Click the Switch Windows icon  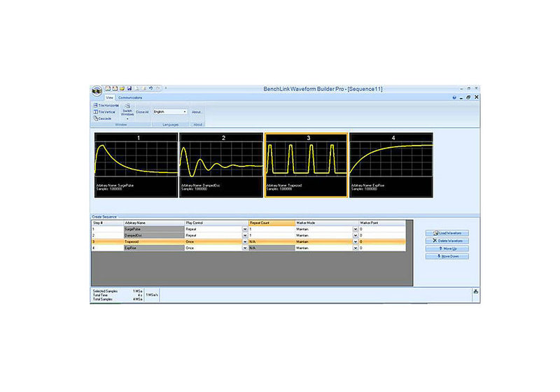(x=127, y=106)
